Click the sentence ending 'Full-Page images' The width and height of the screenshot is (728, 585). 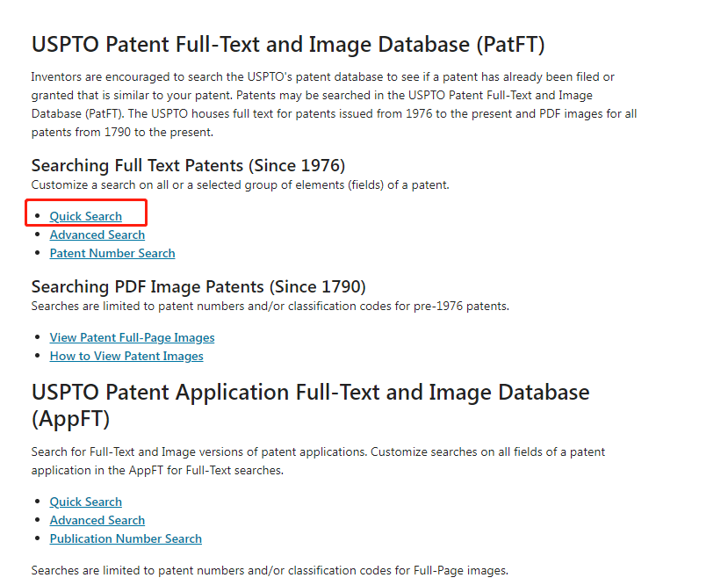click(269, 570)
